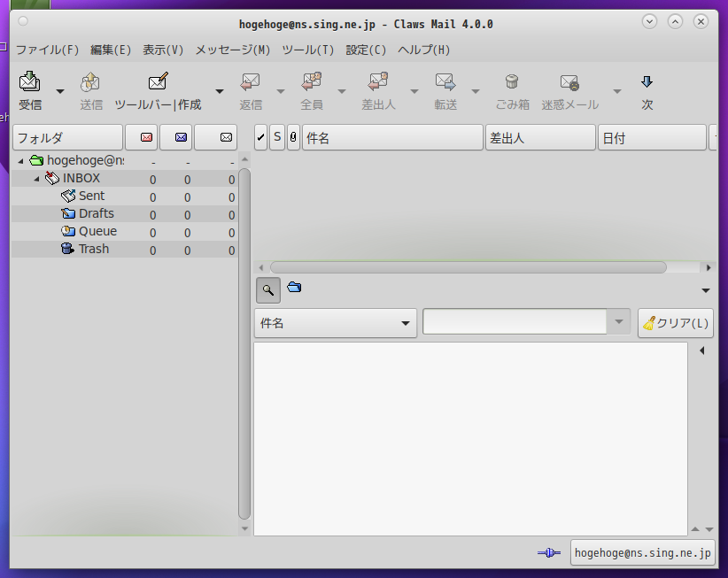Collapse the INBOX folder tree node
Image resolution: width=728 pixels, height=578 pixels.
(x=36, y=179)
